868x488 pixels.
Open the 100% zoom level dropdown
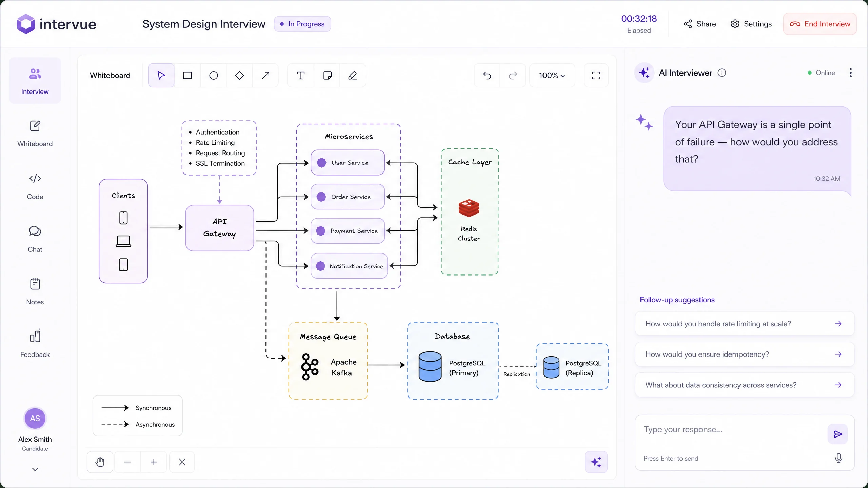(552, 75)
